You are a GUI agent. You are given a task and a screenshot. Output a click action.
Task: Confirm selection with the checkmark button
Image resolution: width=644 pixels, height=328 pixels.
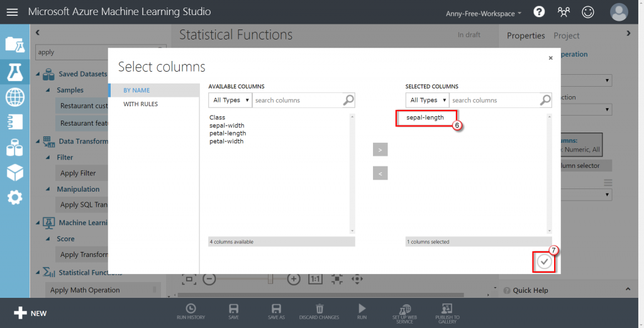(544, 261)
